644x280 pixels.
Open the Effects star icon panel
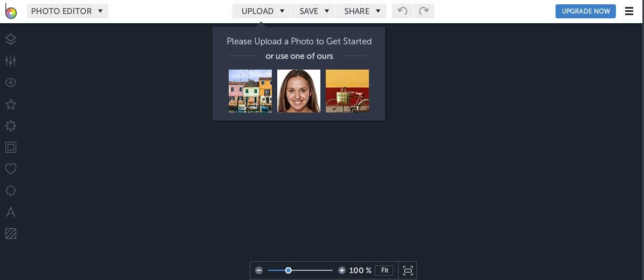10,104
